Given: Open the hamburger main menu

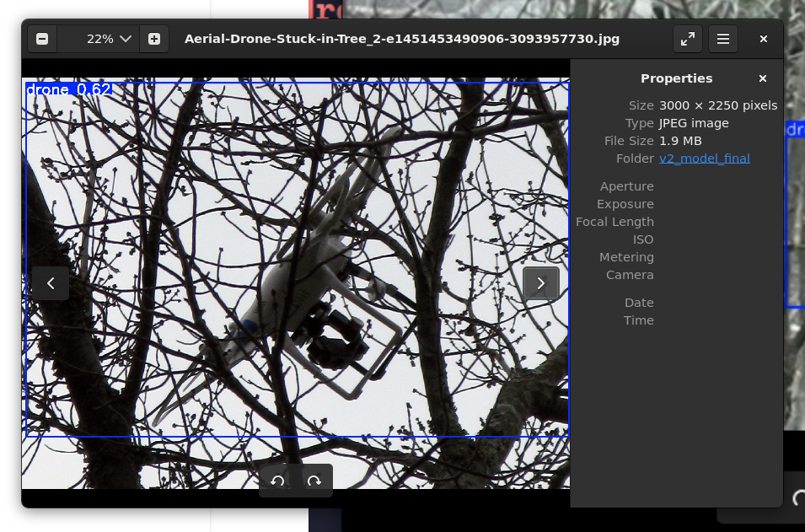Looking at the screenshot, I should [x=723, y=39].
